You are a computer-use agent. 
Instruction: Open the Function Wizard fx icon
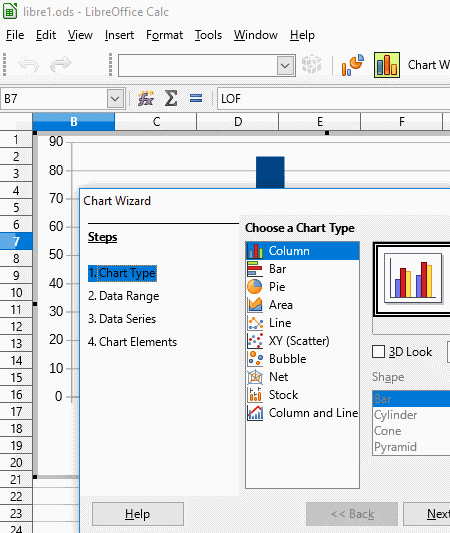(x=146, y=99)
